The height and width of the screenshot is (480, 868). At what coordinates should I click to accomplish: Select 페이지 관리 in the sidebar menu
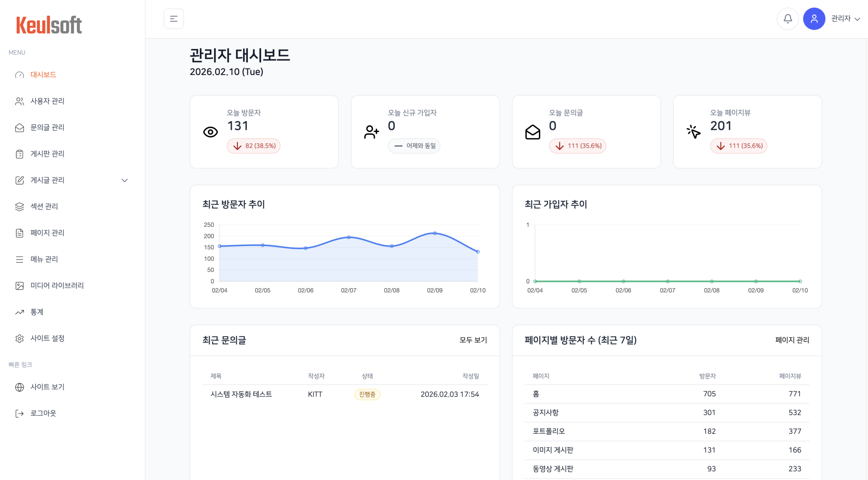pos(47,233)
